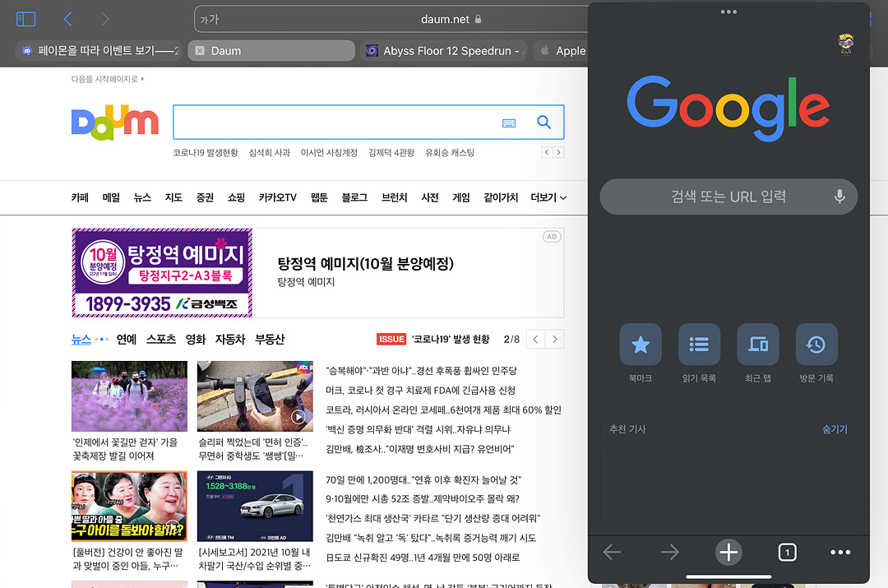Click the 탕정역 예미지 ad banner image
Screen dimensions: 888x588
162,272
